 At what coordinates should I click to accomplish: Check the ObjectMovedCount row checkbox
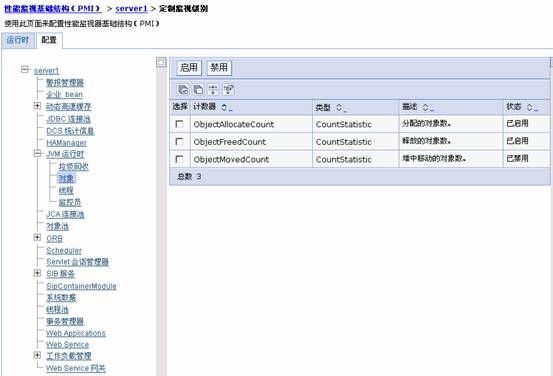pyautogui.click(x=180, y=159)
